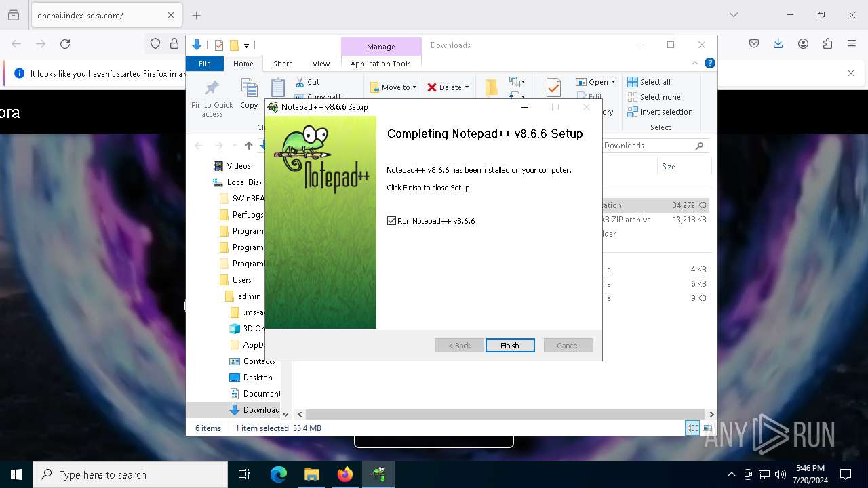Open Firefox Account icon

pyautogui.click(x=803, y=44)
